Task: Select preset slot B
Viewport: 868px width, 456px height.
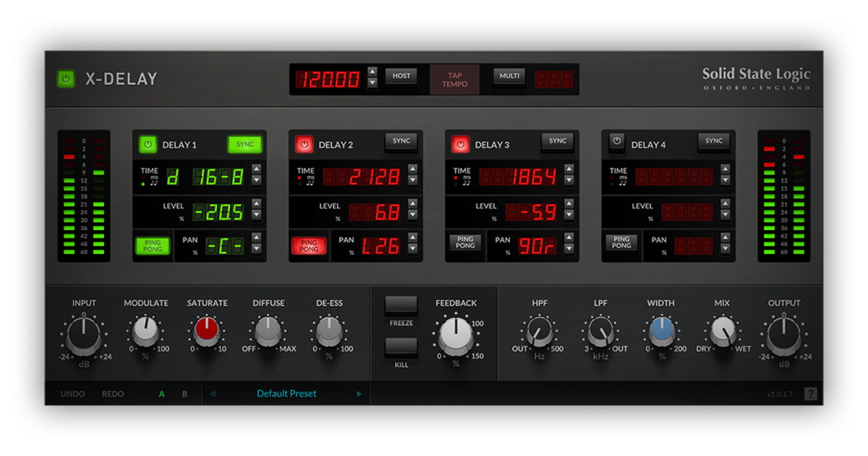Action: pyautogui.click(x=184, y=394)
